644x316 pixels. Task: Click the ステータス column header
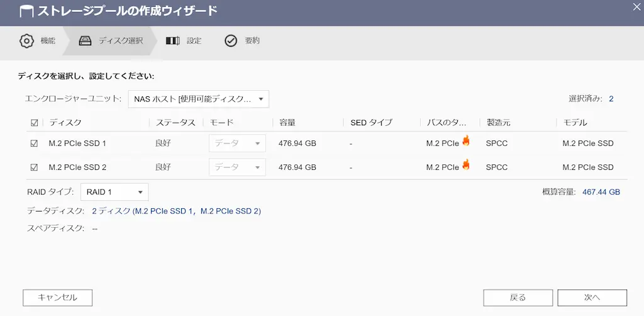(x=175, y=123)
